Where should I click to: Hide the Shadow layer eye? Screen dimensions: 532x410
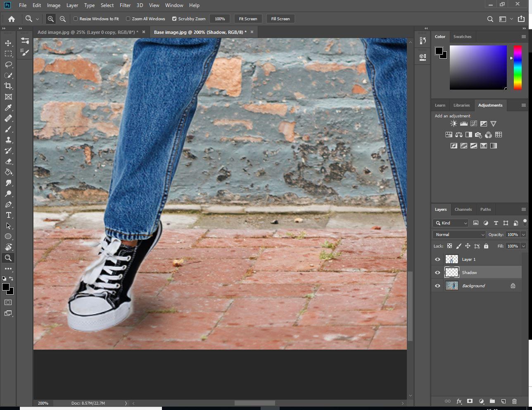437,272
